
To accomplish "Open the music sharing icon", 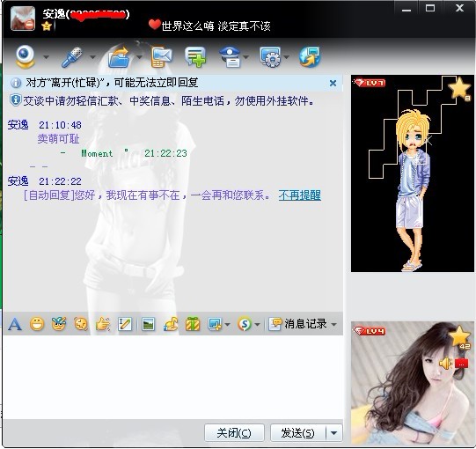I will point(171,324).
